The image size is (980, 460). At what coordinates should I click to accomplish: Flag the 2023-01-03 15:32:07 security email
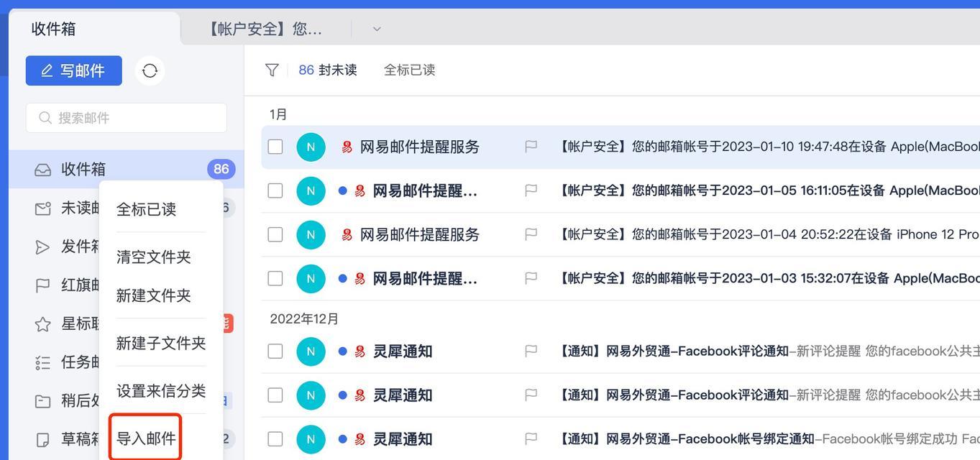(x=531, y=278)
